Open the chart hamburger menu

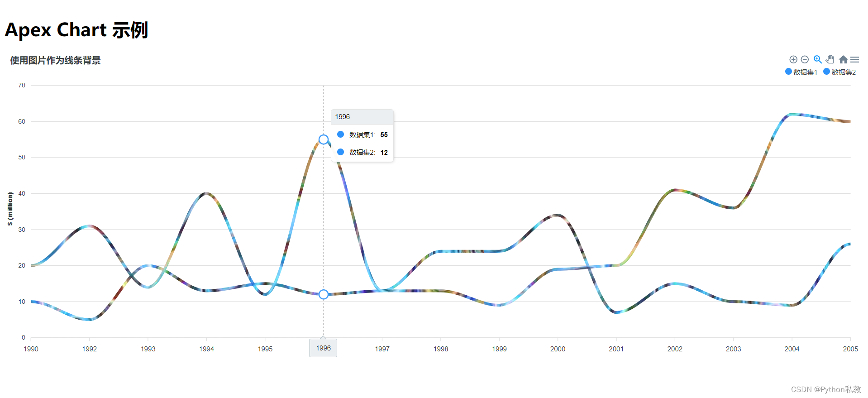tap(854, 59)
